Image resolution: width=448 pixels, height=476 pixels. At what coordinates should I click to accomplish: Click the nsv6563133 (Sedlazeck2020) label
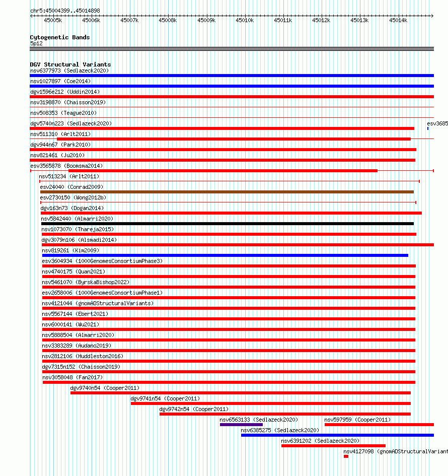click(259, 420)
